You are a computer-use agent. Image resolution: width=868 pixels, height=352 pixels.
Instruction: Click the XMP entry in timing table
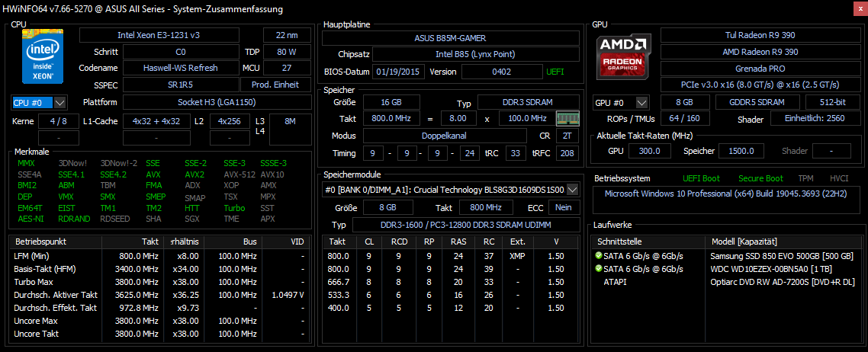tap(517, 257)
